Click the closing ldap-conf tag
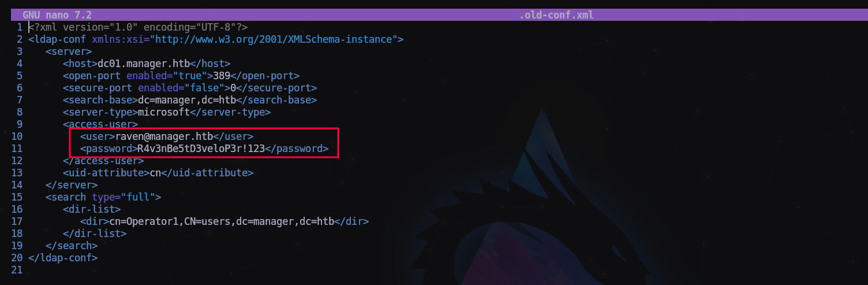The width and height of the screenshot is (868, 285). point(63,258)
